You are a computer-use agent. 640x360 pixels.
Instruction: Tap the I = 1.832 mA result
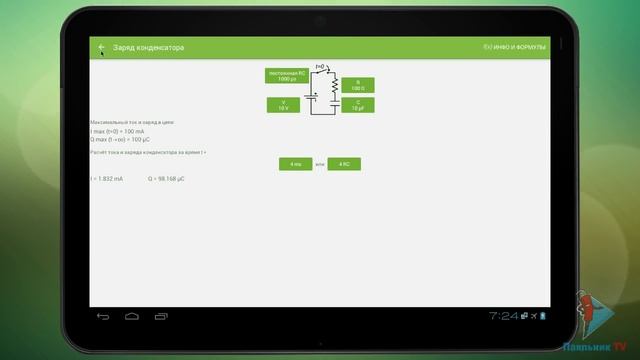click(x=107, y=179)
